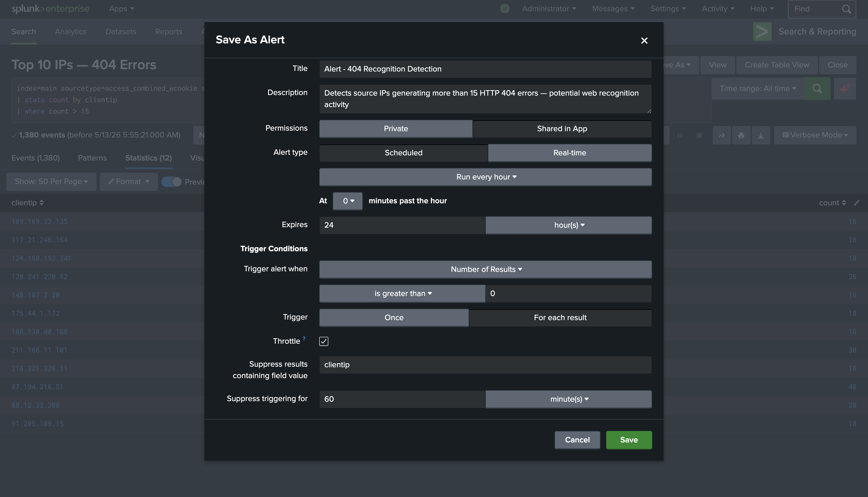Click the Expires value field
868x497 pixels.
402,225
